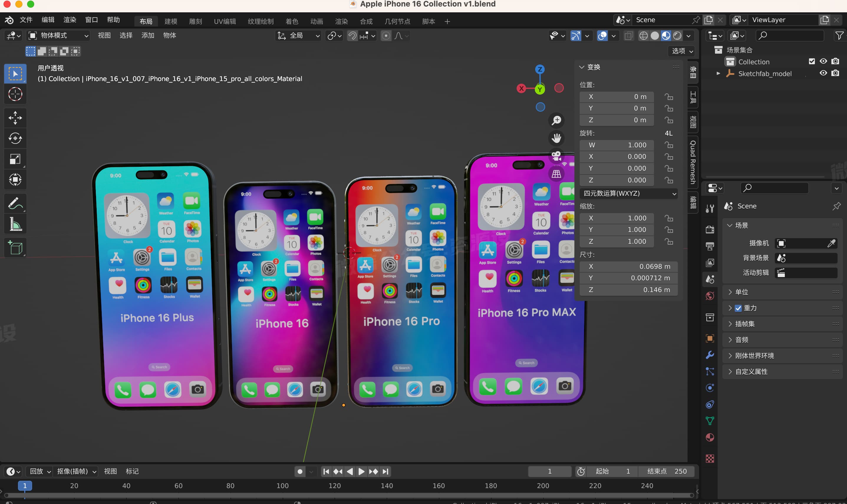Open the Render properties tab icon
Image resolution: width=847 pixels, height=504 pixels.
[710, 230]
